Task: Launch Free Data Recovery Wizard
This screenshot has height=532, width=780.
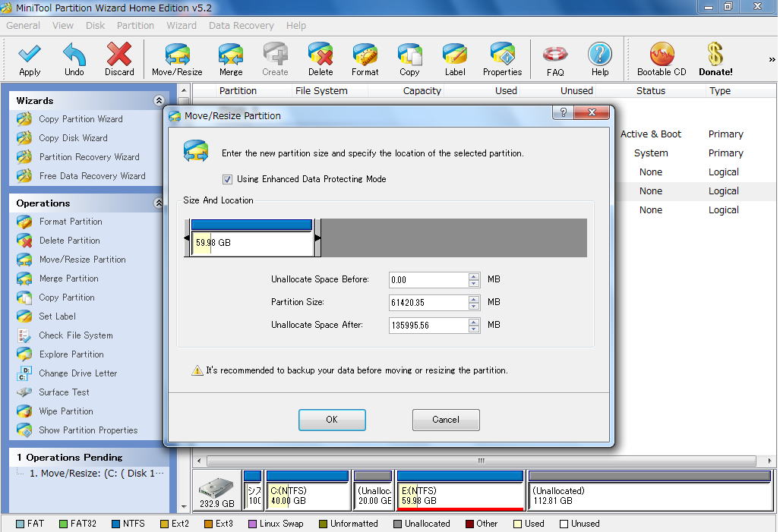Action: [92, 175]
